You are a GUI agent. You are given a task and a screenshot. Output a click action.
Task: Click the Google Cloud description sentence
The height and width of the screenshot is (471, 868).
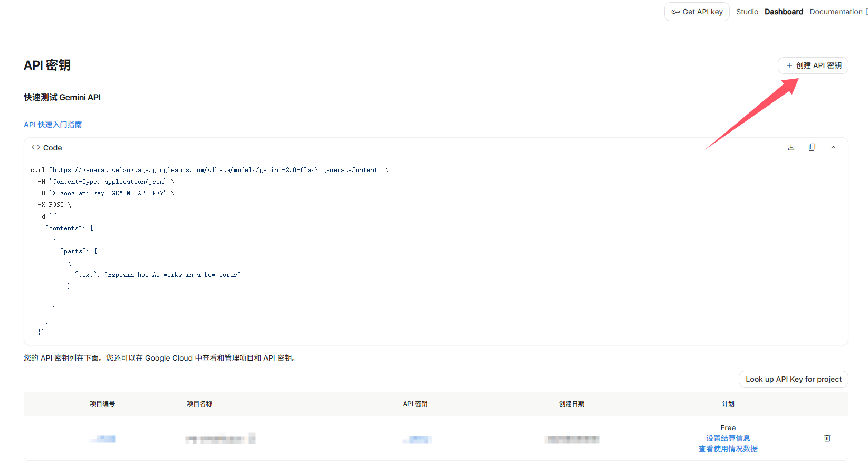click(x=160, y=358)
